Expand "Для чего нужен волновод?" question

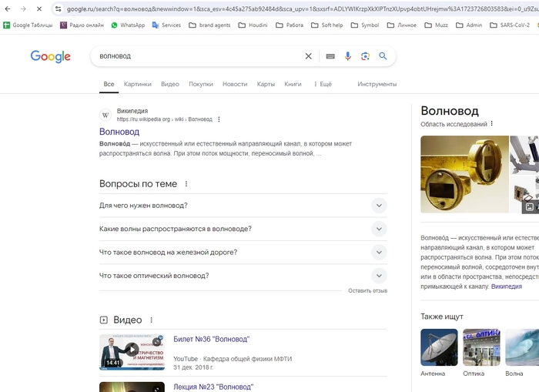(x=378, y=206)
